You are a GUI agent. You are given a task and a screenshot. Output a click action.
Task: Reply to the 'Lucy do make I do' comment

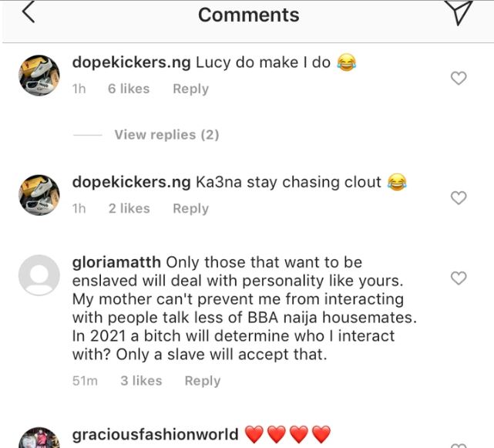(x=190, y=89)
